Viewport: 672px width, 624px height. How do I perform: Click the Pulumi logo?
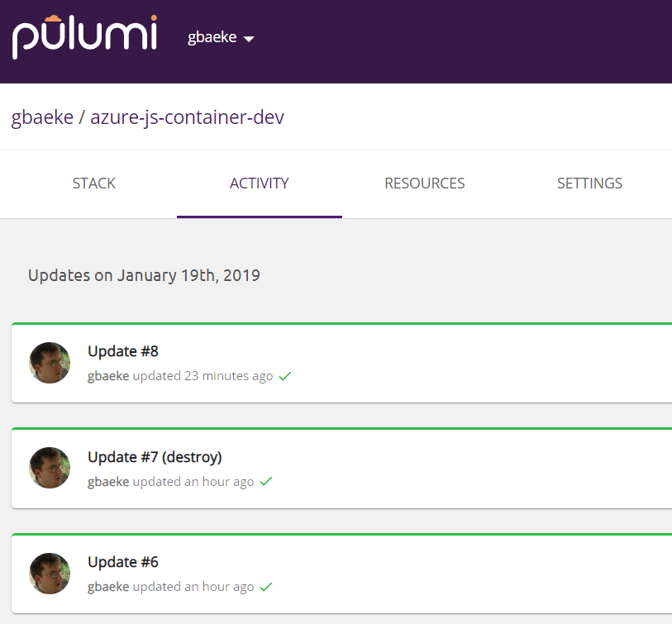tap(83, 37)
